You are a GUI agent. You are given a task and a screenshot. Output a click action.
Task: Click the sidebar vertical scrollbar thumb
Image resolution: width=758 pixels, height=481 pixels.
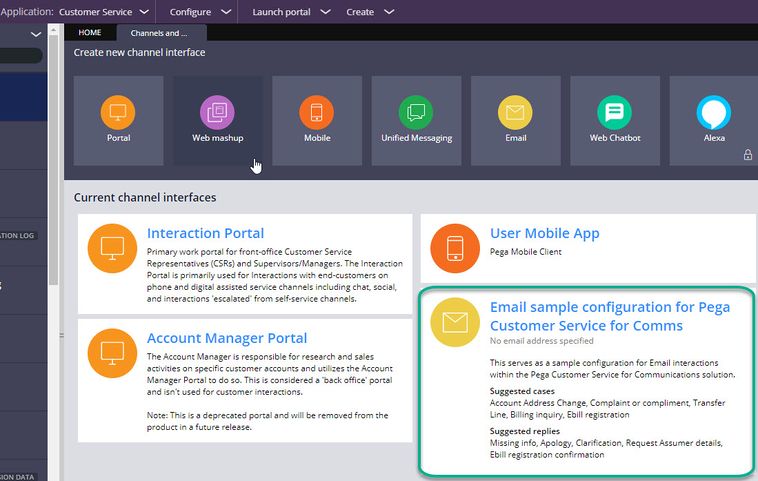pyautogui.click(x=54, y=160)
